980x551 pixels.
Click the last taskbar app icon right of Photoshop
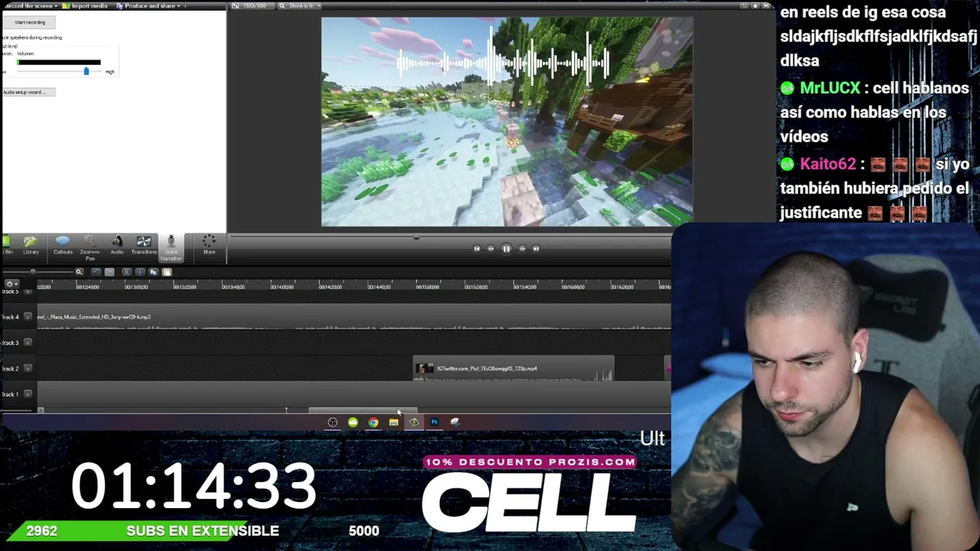(455, 422)
